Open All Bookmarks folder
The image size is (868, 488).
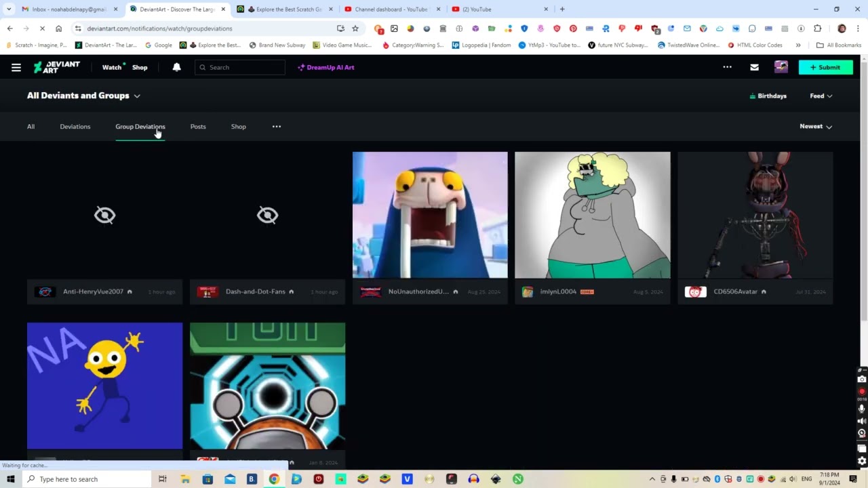[839, 45]
